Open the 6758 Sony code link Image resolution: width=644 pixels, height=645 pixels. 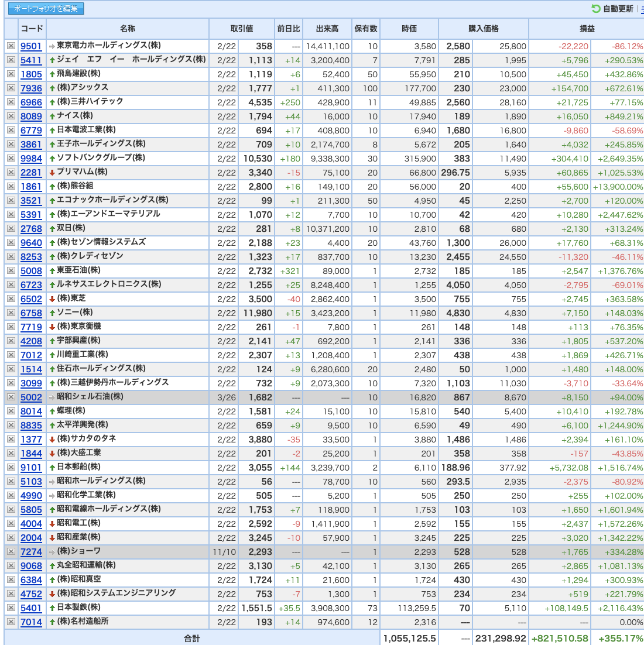[x=31, y=313]
